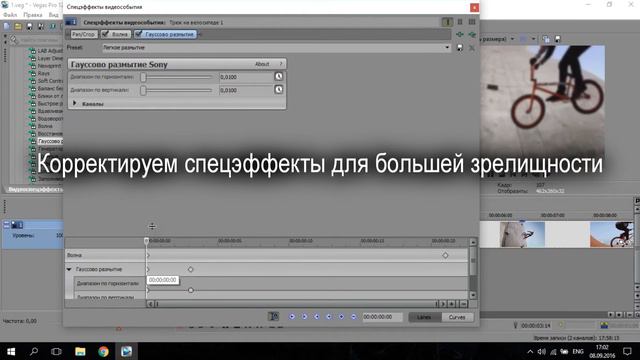Click the Pan/Crop button in effect chain
Screen dimensions: 640x360
click(84, 34)
